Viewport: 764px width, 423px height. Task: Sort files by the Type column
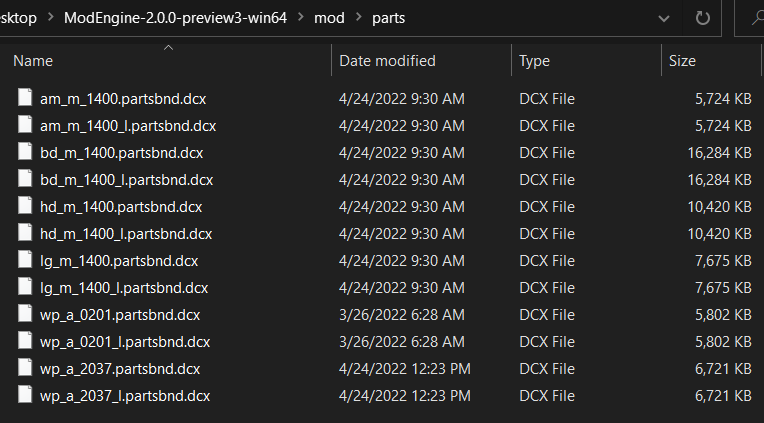tap(534, 61)
